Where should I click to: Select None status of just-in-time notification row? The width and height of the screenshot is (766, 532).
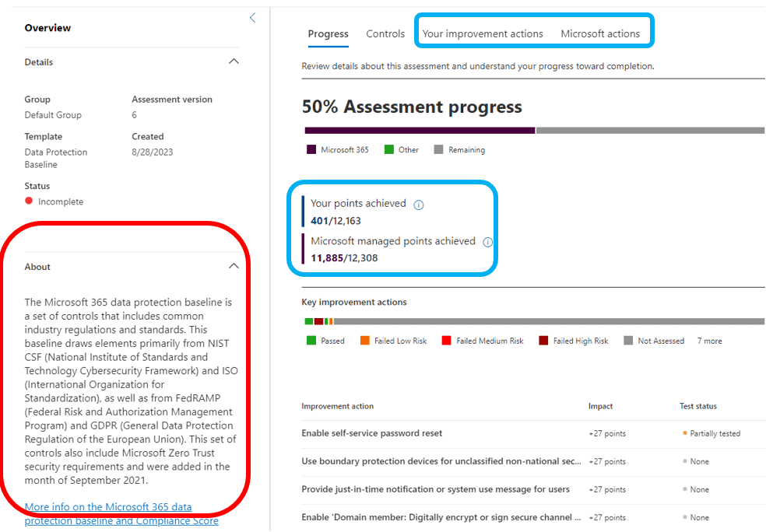coord(696,489)
